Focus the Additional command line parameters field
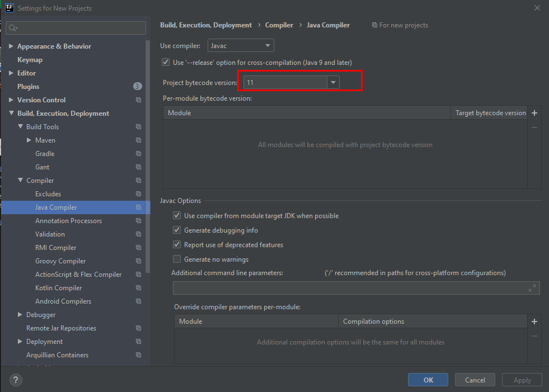The image size is (549, 392). point(356,288)
